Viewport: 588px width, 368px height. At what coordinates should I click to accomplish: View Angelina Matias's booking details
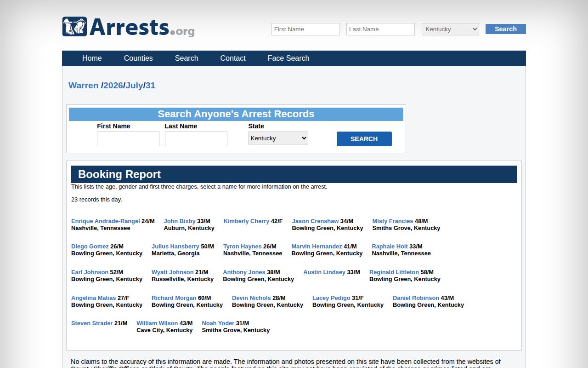point(94,298)
